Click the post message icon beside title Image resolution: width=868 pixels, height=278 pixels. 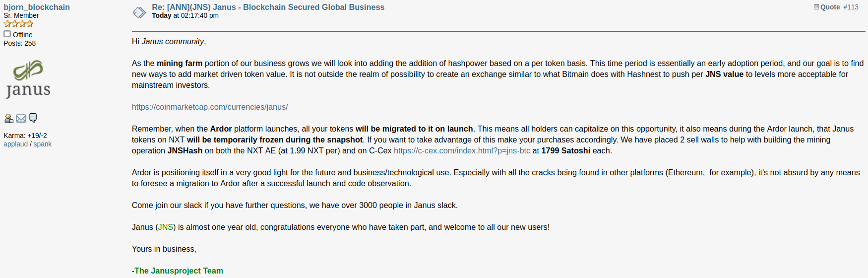(x=139, y=12)
